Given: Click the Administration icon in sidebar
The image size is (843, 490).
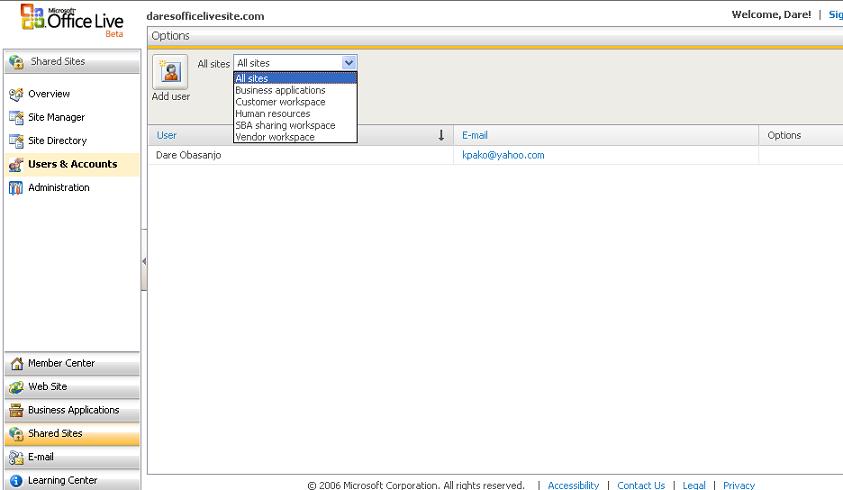Looking at the screenshot, I should point(16,188).
